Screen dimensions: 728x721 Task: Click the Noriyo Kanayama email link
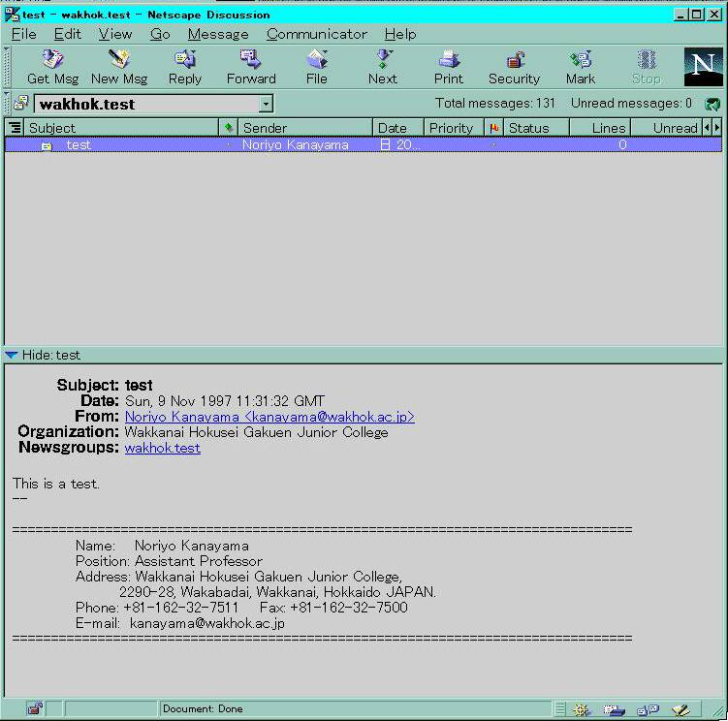(x=269, y=417)
